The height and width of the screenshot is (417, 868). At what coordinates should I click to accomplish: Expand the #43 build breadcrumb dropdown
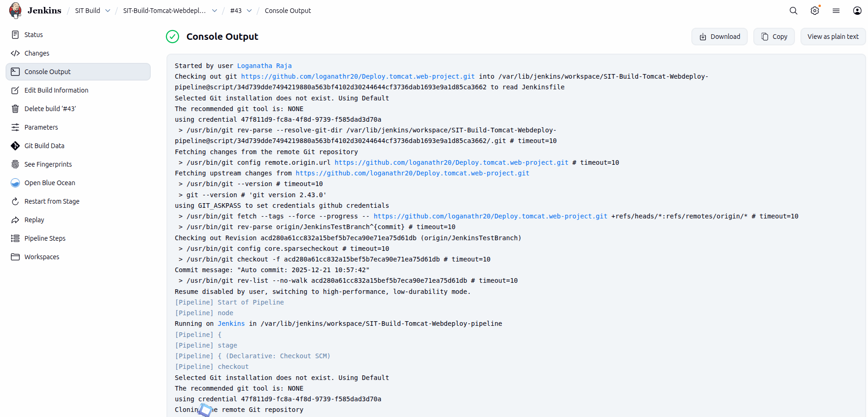click(249, 11)
